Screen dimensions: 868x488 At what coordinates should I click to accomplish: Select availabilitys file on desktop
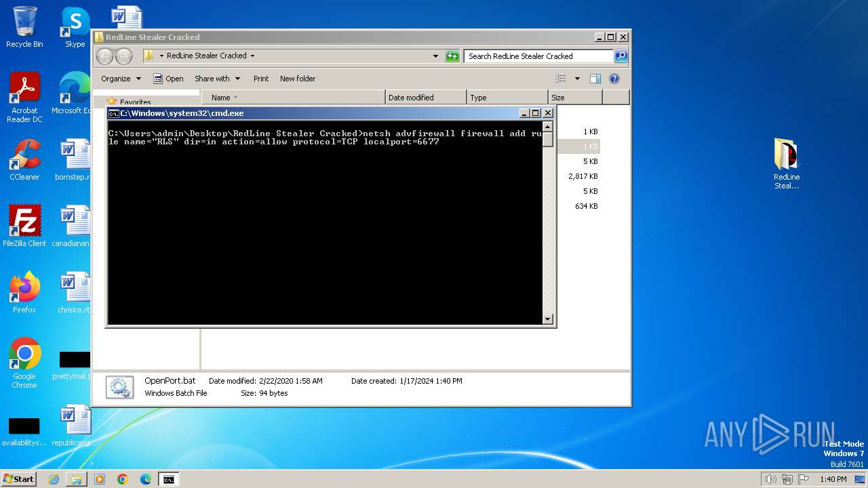24,431
